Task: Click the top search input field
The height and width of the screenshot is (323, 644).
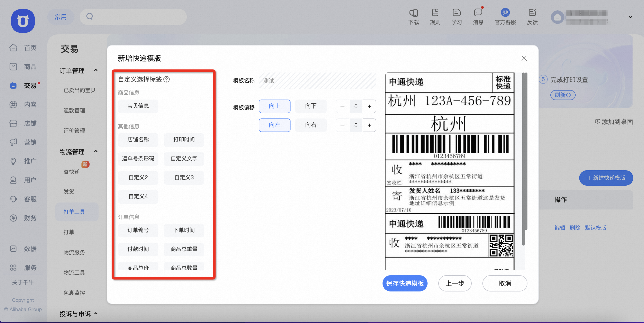Action: (x=133, y=17)
